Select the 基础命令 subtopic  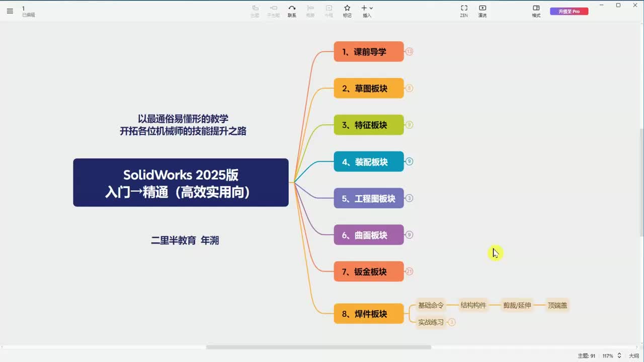431,305
